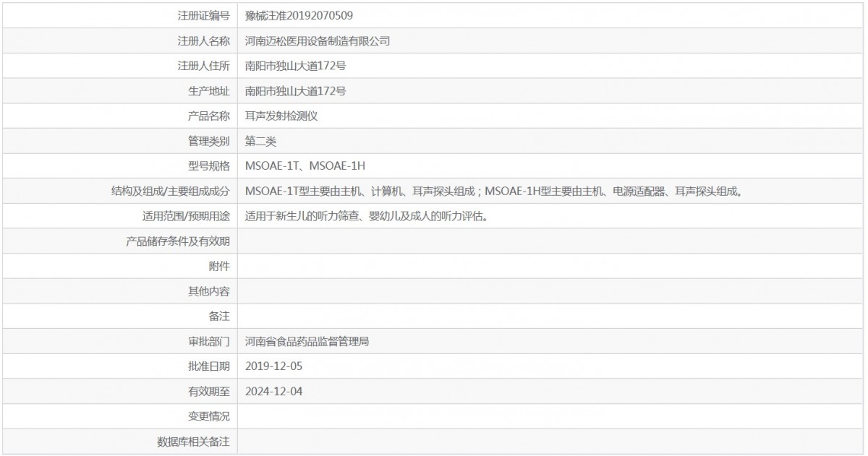
Task: Select the category value 第二类
Action: (x=261, y=141)
